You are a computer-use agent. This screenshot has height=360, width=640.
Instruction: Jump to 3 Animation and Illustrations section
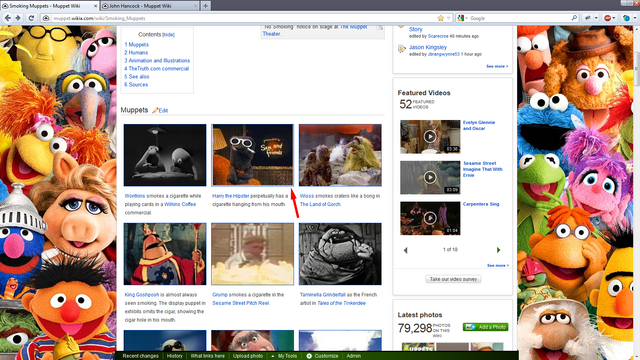157,60
